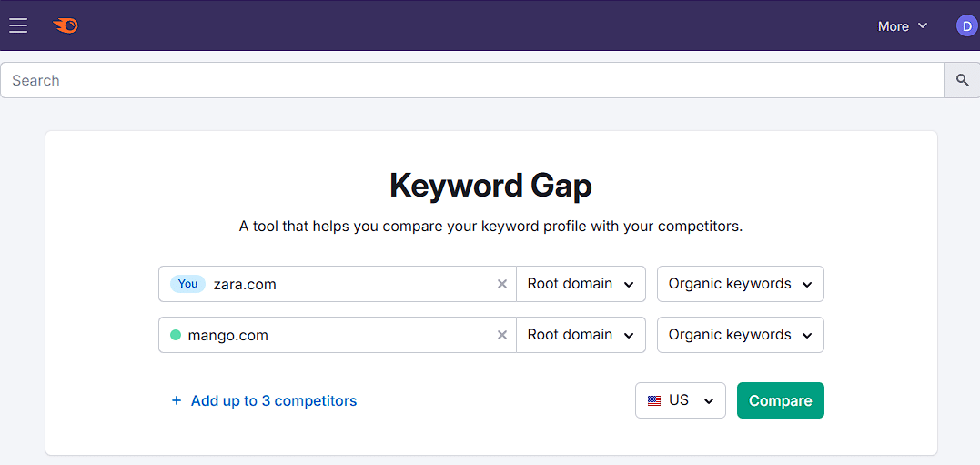Open Organic keywords dropdown for zara.com

(x=741, y=284)
